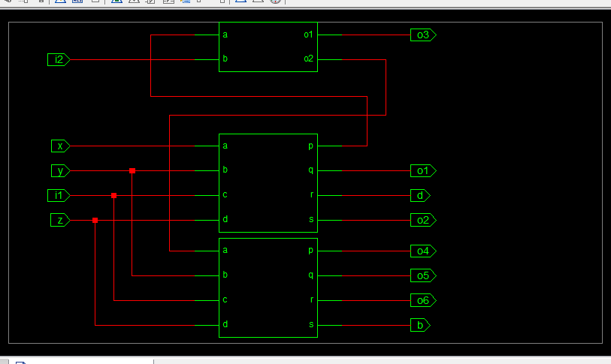This screenshot has width=611, height=364.
Task: Select the d output port symbol
Action: (x=420, y=196)
